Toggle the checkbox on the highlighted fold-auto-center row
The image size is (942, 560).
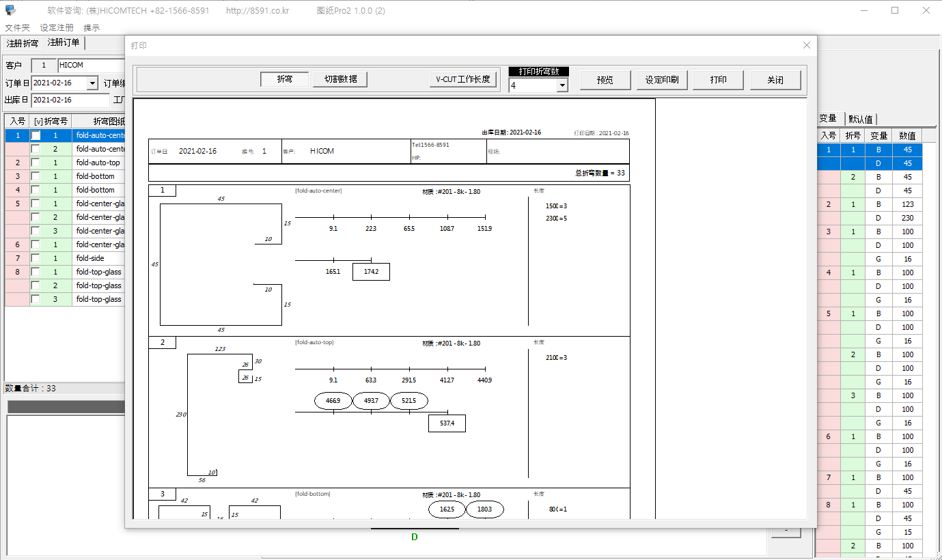click(x=36, y=135)
